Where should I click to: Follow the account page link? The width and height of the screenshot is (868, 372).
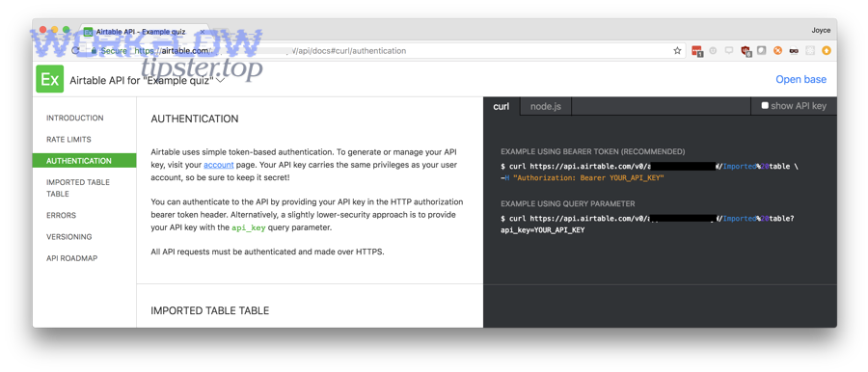click(219, 165)
